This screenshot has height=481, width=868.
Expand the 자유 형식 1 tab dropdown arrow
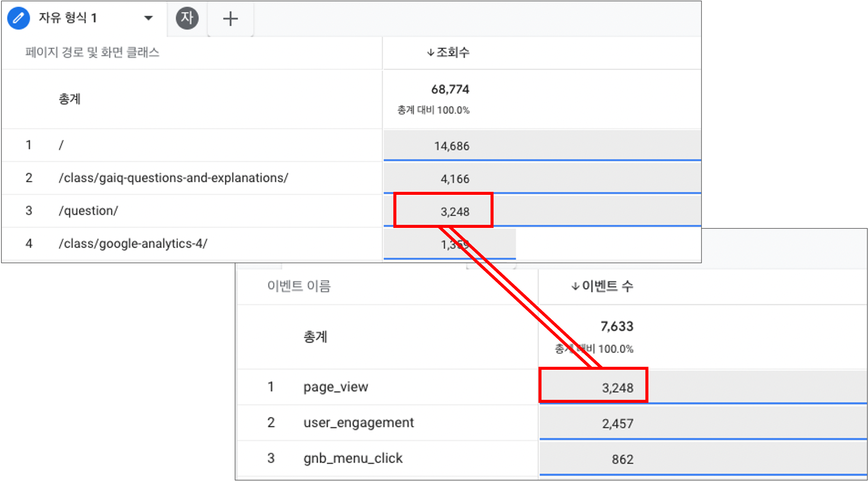148,18
